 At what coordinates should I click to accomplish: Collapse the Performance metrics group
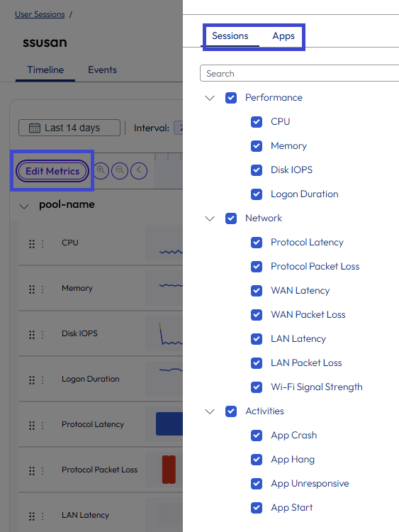click(210, 98)
